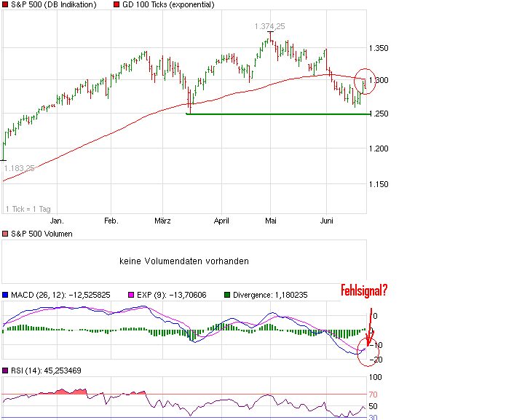The image size is (506, 420).
Task: Click the 'S&P 500 Volumen' label
Action: [x=41, y=234]
